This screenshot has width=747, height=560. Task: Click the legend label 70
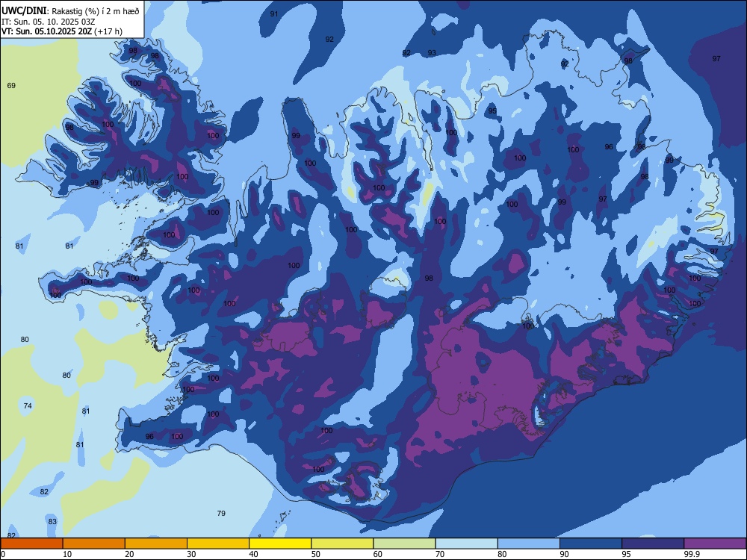point(440,554)
